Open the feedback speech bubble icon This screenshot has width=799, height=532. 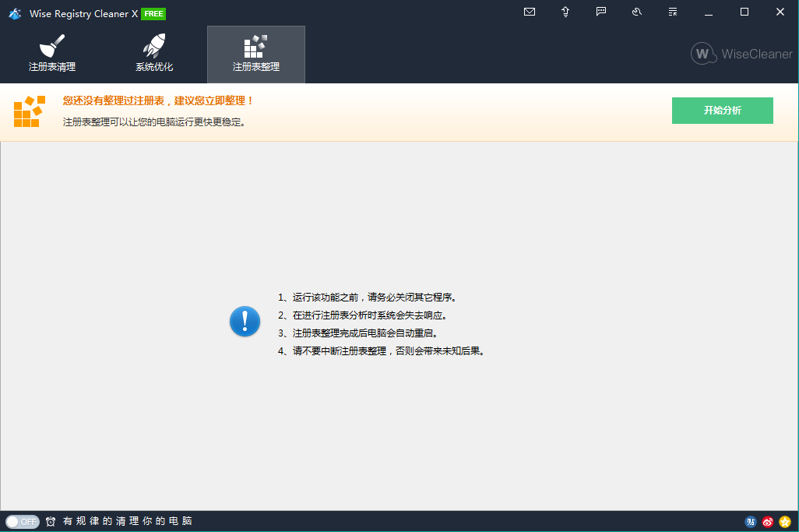click(601, 12)
